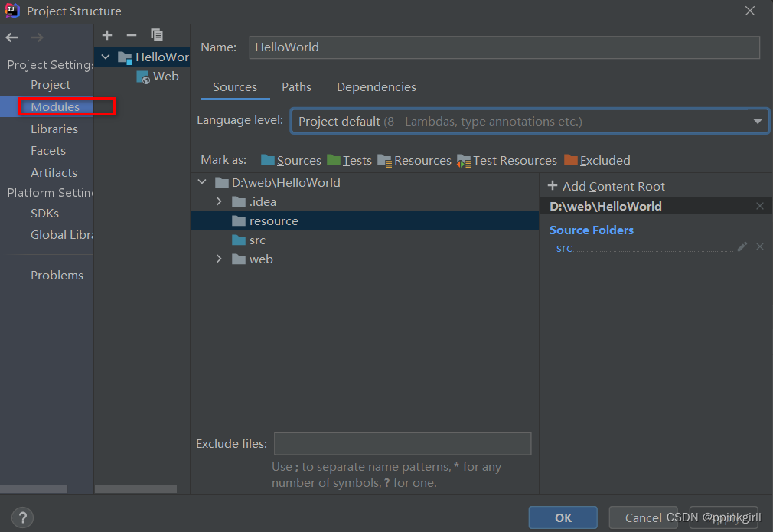
Task: Edit src source folder properties pencil
Action: (x=742, y=246)
